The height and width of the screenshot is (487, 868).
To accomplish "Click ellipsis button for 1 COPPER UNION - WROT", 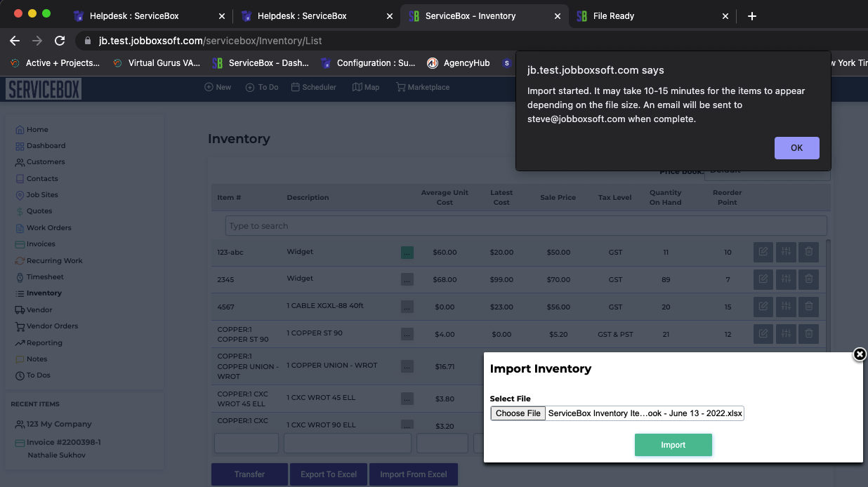I will [x=407, y=366].
